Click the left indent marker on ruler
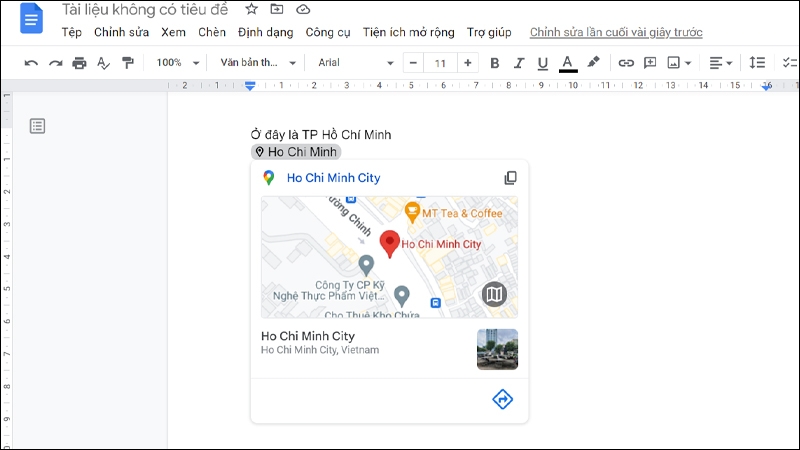 point(249,86)
